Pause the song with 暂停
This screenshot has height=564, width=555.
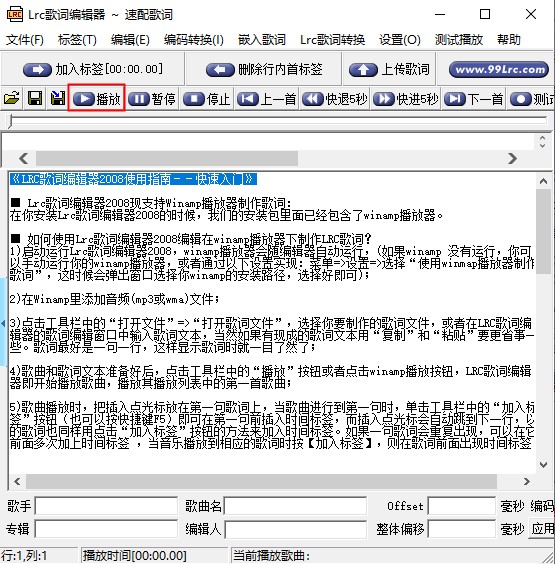(152, 99)
